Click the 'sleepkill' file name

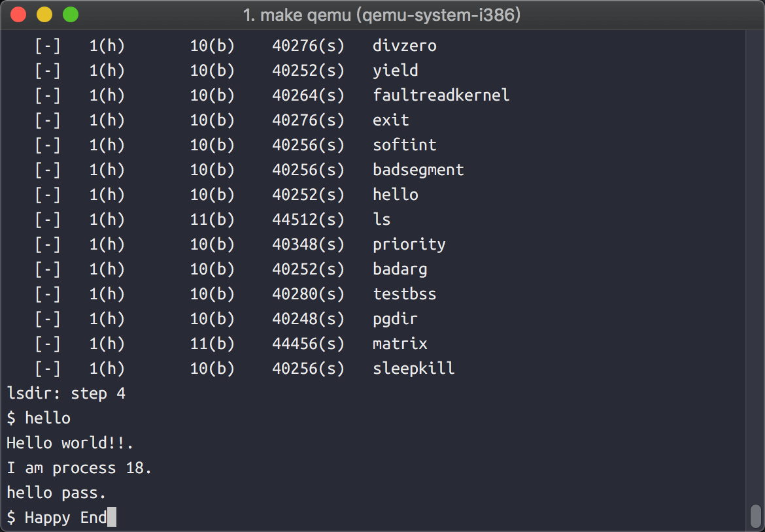tap(413, 369)
